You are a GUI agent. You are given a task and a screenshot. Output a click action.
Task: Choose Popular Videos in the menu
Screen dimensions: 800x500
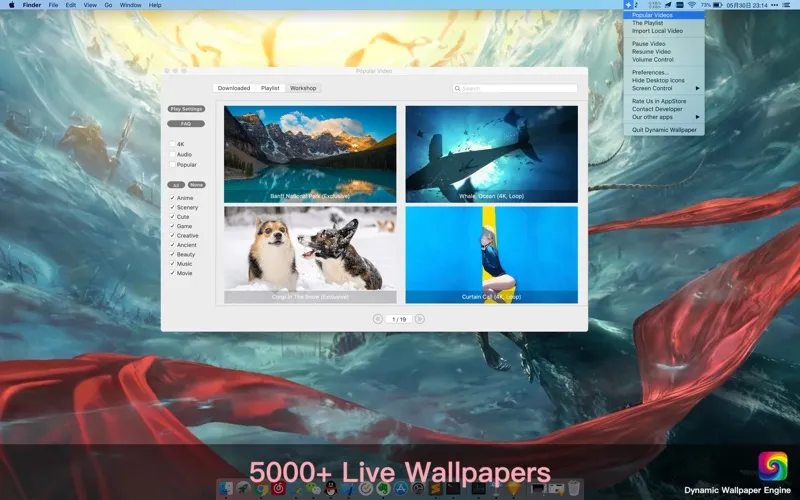coord(664,15)
